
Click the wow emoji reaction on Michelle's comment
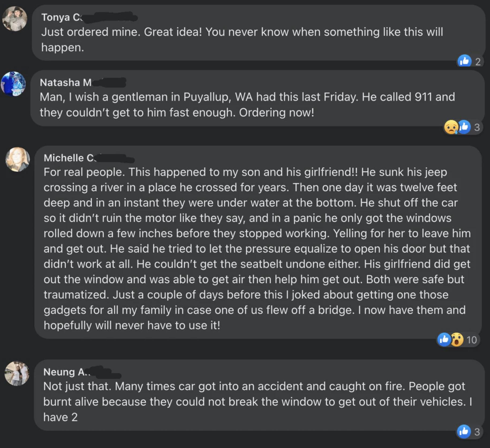tap(457, 340)
